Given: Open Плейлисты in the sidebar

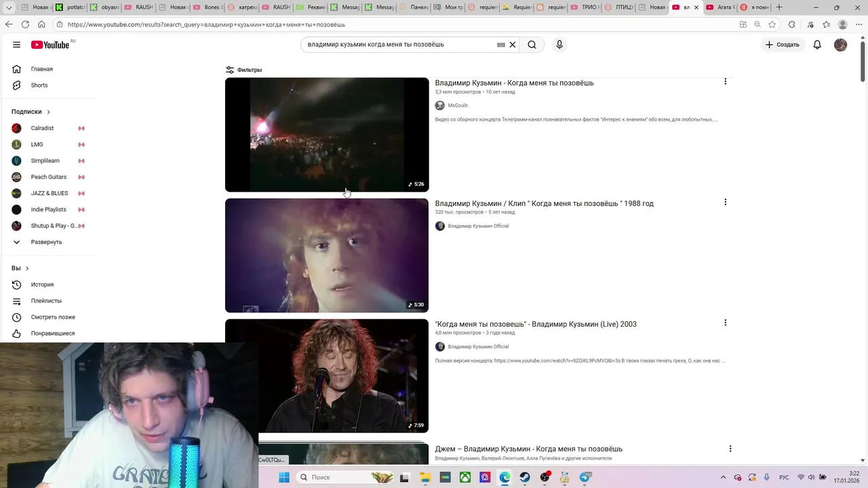Looking at the screenshot, I should click(47, 301).
